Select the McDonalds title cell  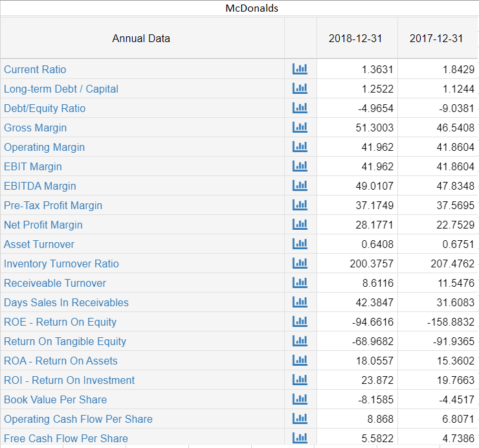click(240, 8)
